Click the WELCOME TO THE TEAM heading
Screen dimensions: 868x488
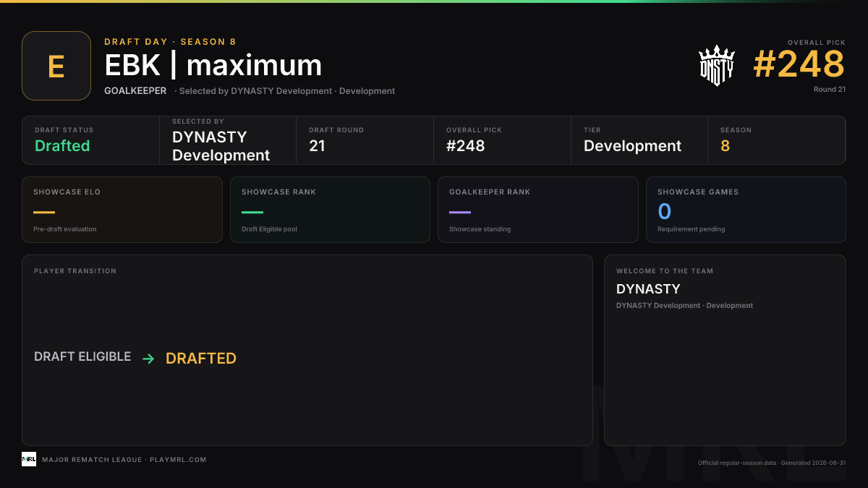[x=665, y=271]
